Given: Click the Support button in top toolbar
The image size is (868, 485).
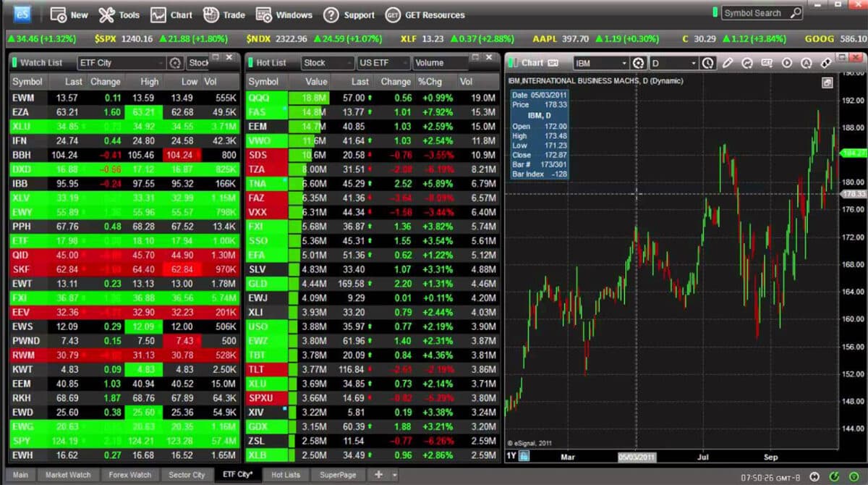Looking at the screenshot, I should point(349,14).
